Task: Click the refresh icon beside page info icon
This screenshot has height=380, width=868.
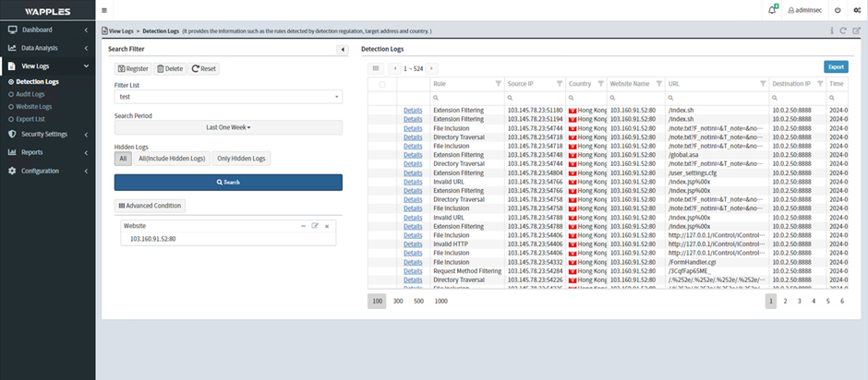Action: tap(843, 31)
